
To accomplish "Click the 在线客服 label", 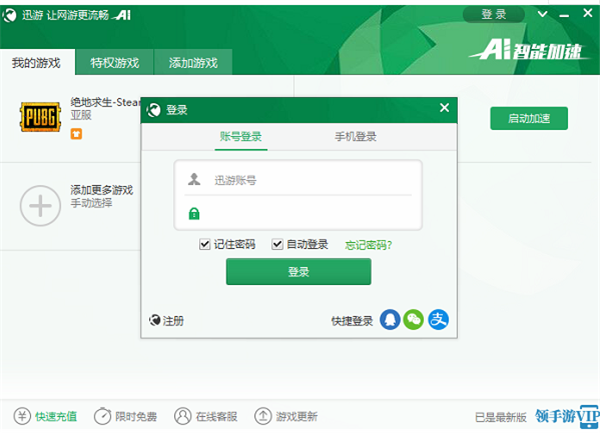I will click(216, 416).
